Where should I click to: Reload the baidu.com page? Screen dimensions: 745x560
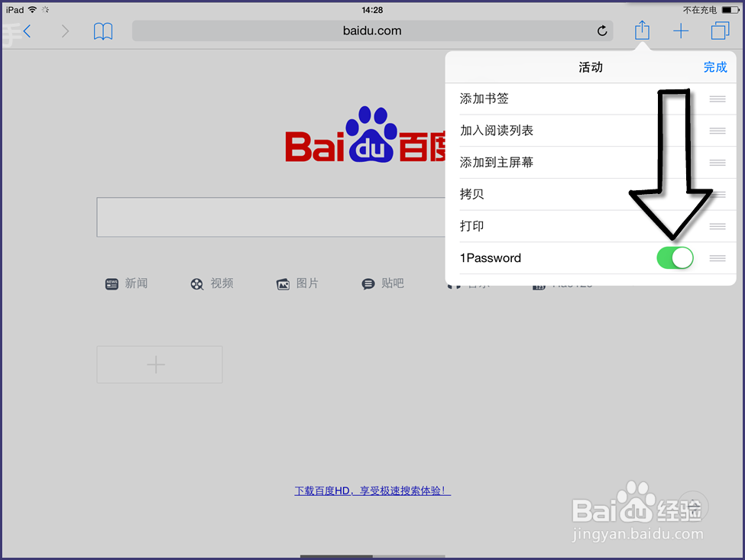602,31
